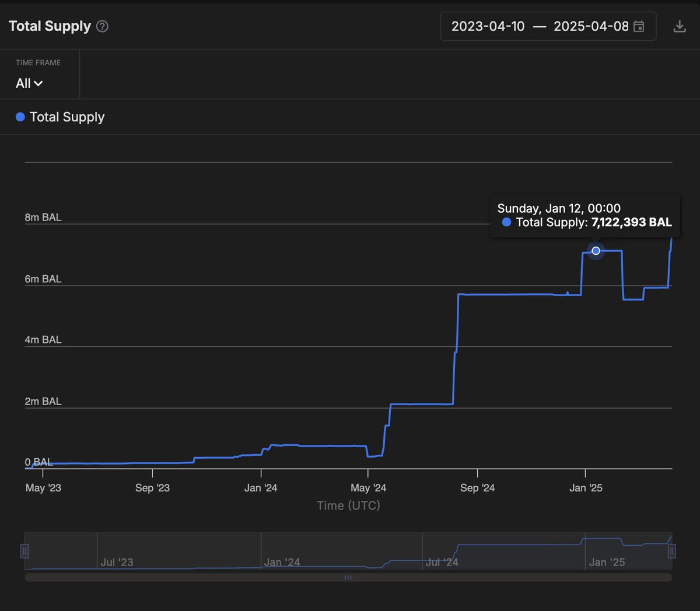700x611 pixels.
Task: Click the tooltip date 'Sunday, Jan 12, 00:00'
Action: tap(559, 208)
